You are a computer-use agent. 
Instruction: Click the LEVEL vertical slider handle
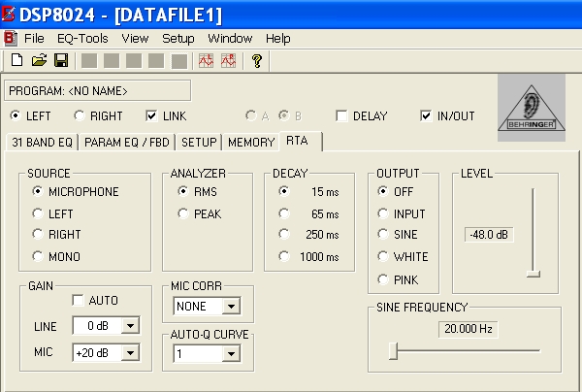533,274
